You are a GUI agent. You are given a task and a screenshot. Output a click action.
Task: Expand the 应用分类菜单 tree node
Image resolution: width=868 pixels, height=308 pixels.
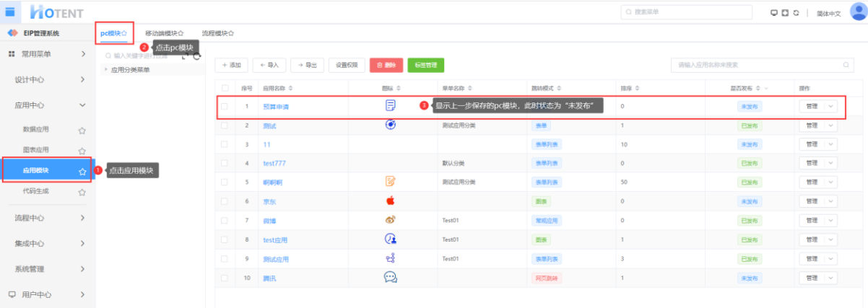pos(106,70)
